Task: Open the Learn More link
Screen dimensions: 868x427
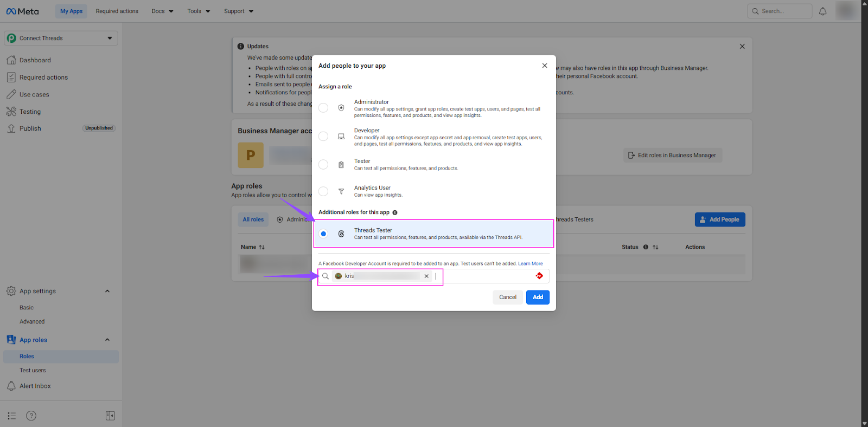Action: (530, 264)
